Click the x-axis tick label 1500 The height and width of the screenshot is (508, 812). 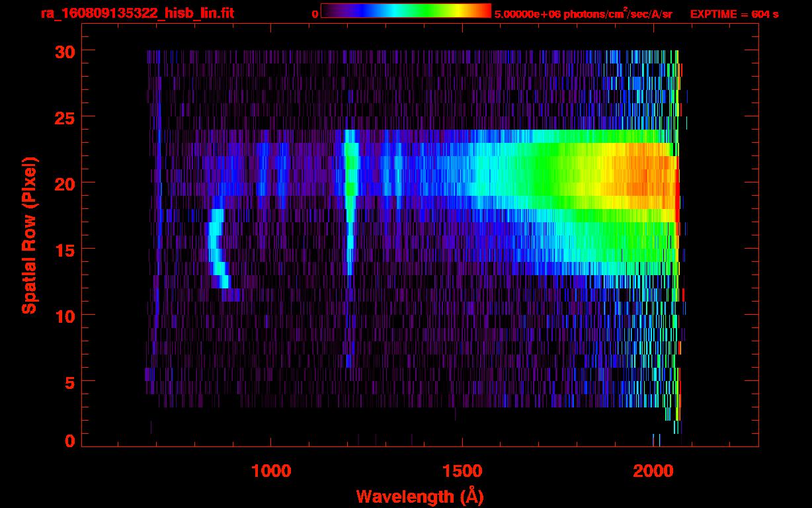tap(462, 471)
